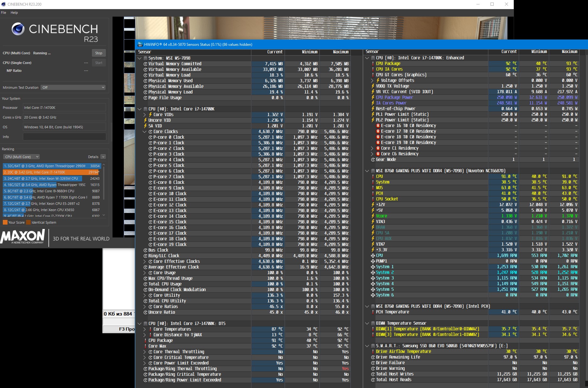Click the thermometer icon beside MOS
The image size is (588, 388).
pos(373,188)
